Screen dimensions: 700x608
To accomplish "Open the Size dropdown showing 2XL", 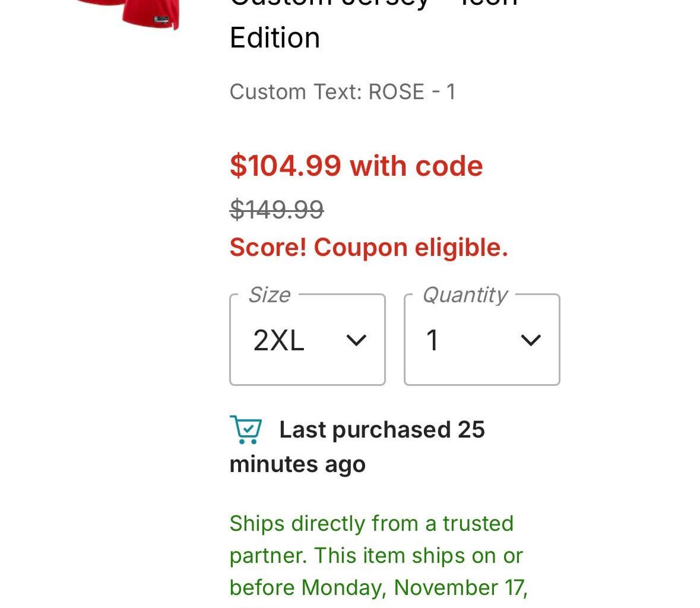I will (307, 338).
